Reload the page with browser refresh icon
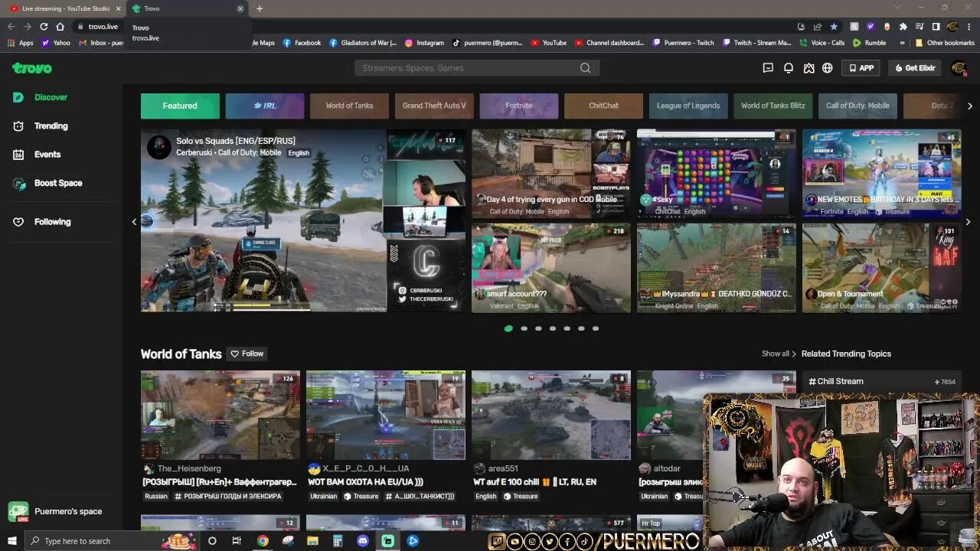This screenshot has width=980, height=551. point(44,26)
